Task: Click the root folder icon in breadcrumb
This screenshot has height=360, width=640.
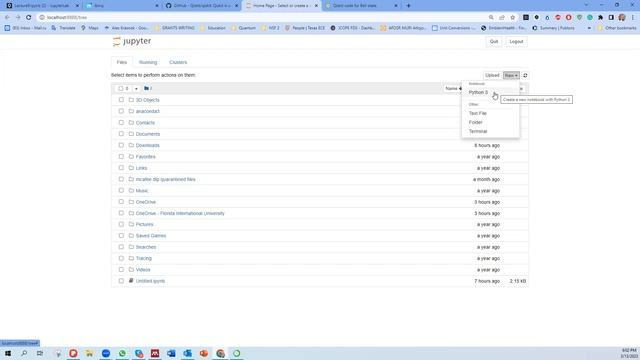Action: 147,88
